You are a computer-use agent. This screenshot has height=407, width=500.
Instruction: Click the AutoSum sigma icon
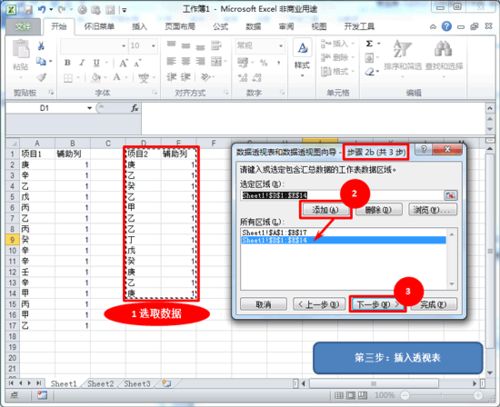pos(370,44)
